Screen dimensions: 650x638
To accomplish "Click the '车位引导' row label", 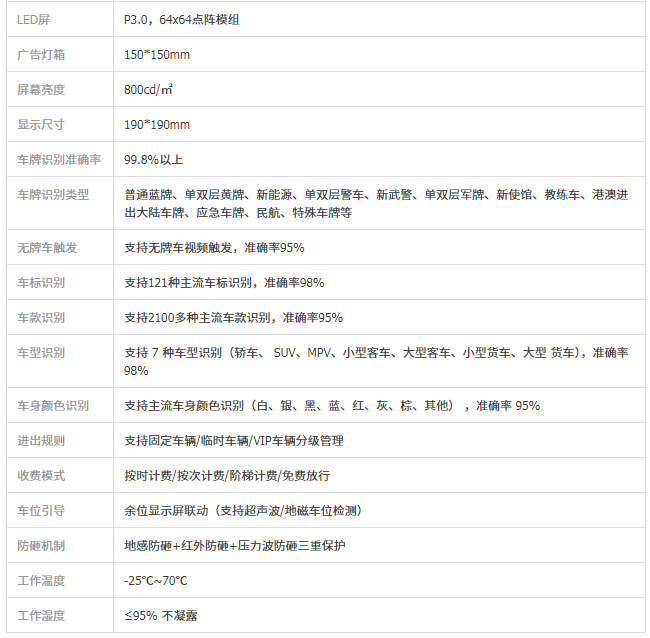I will (x=41, y=511).
